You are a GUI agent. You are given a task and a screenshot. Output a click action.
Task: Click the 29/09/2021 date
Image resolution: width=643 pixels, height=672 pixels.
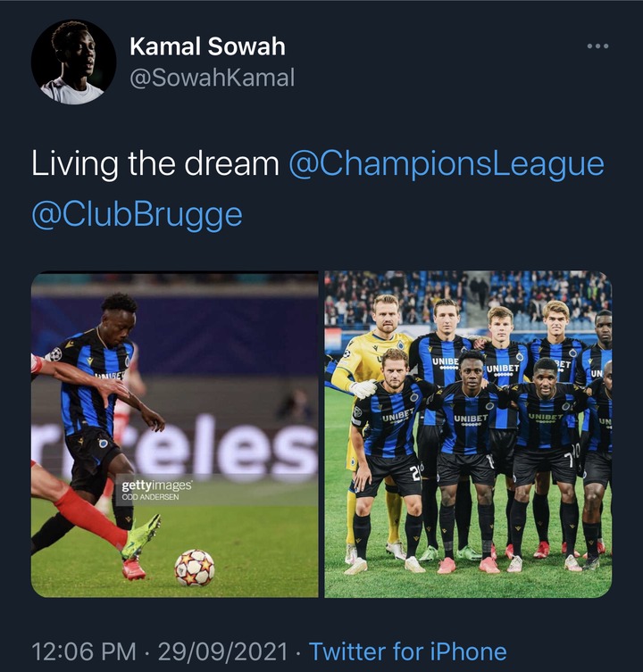[x=222, y=651]
